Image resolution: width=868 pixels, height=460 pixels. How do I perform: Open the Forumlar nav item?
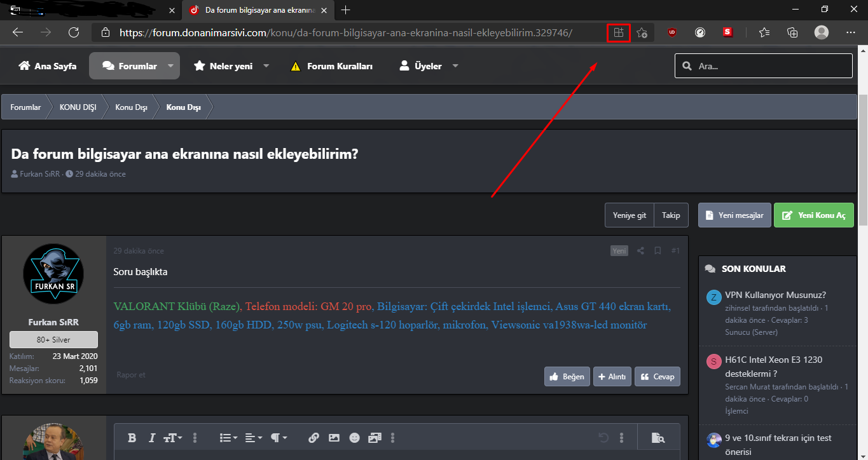(x=129, y=65)
